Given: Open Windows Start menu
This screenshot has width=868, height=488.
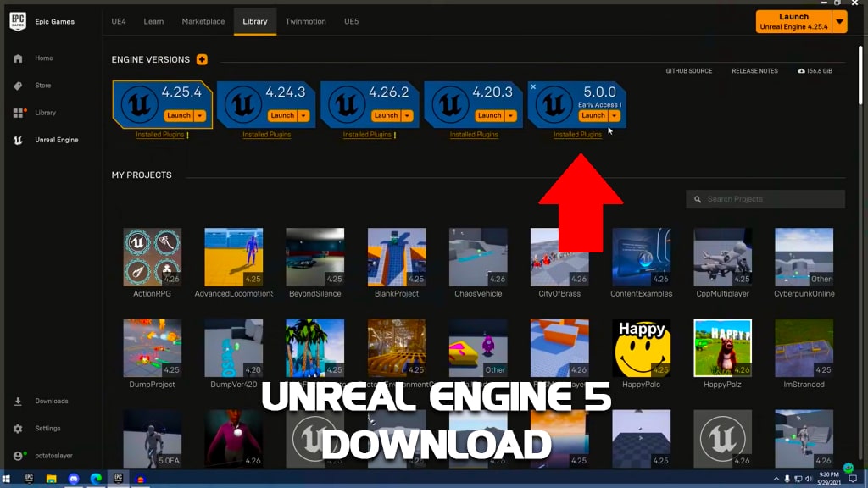Looking at the screenshot, I should click(6, 479).
